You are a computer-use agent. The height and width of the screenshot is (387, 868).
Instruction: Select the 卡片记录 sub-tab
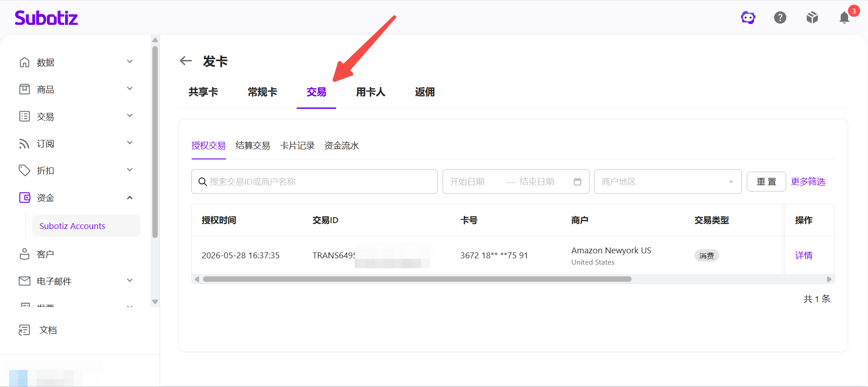(x=297, y=145)
